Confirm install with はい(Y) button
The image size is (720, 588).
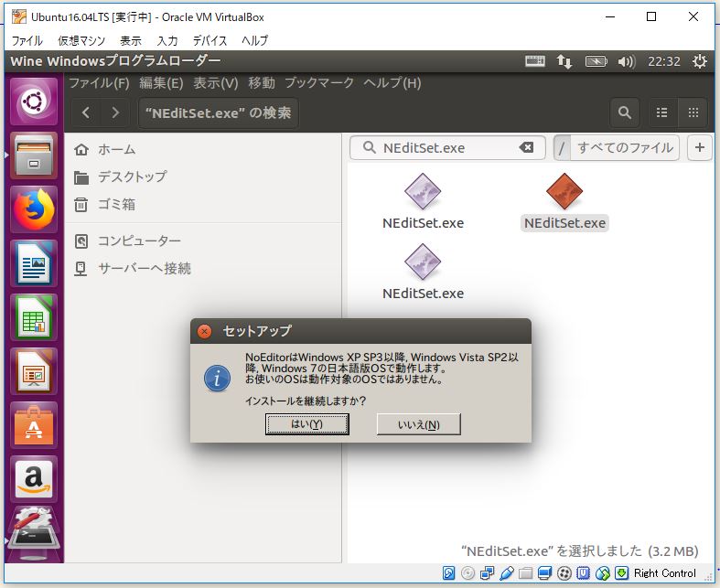click(307, 424)
